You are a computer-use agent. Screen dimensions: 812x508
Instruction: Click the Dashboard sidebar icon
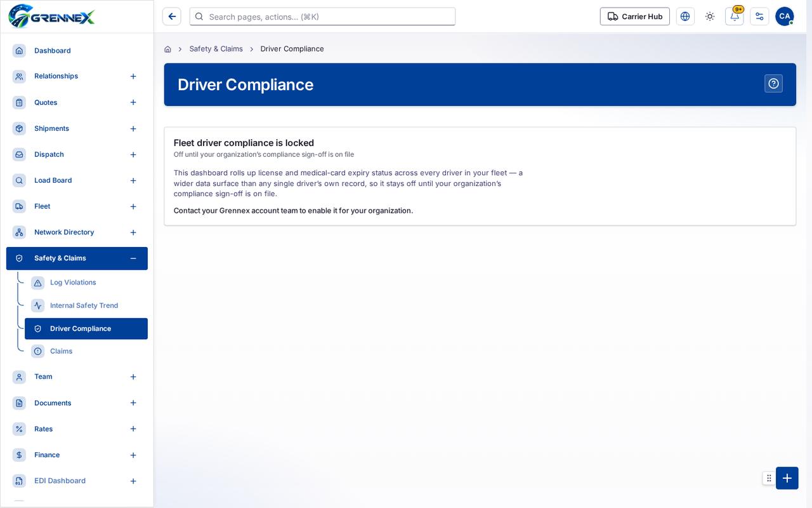point(20,51)
